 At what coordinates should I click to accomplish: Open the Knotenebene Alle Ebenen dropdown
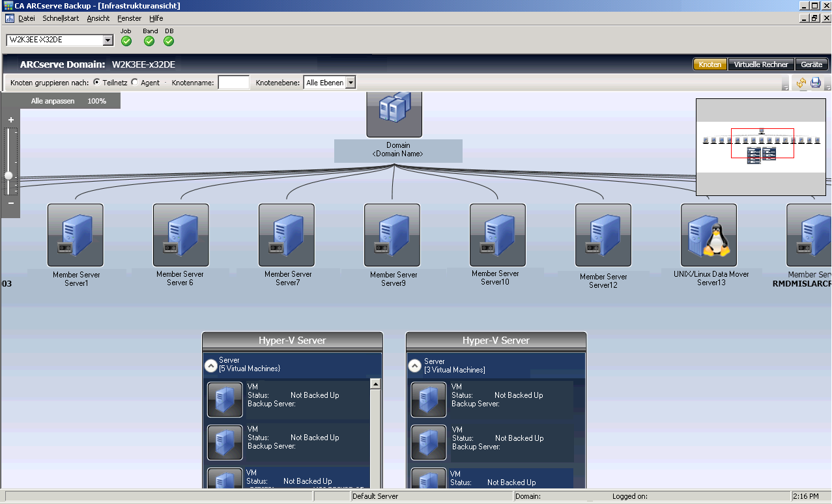pos(351,83)
